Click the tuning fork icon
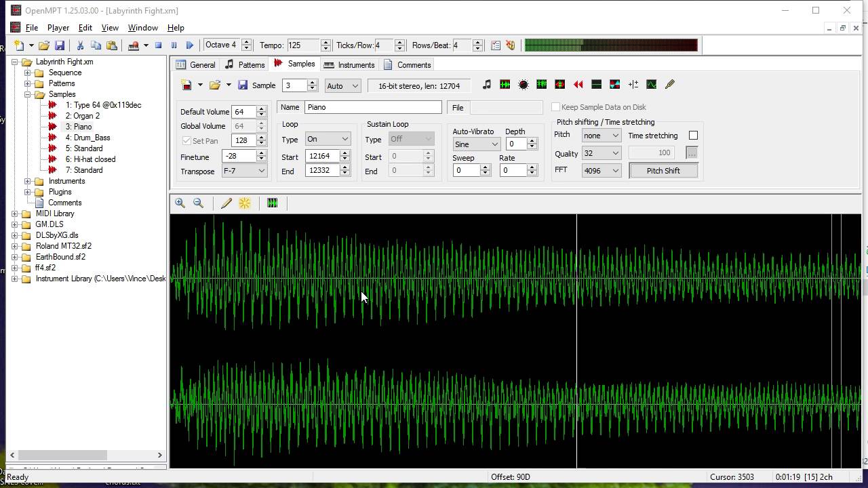The height and width of the screenshot is (488, 868). coord(670,85)
